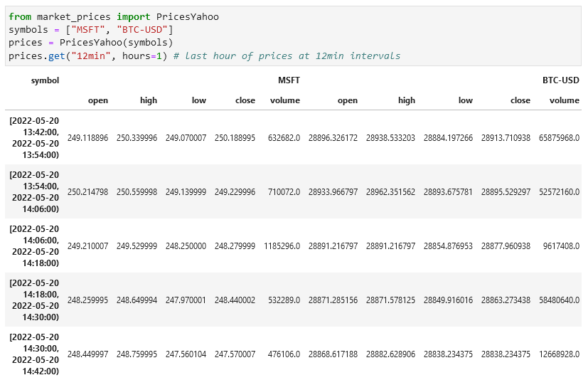Click the cell value 28871.578125

pyautogui.click(x=391, y=300)
